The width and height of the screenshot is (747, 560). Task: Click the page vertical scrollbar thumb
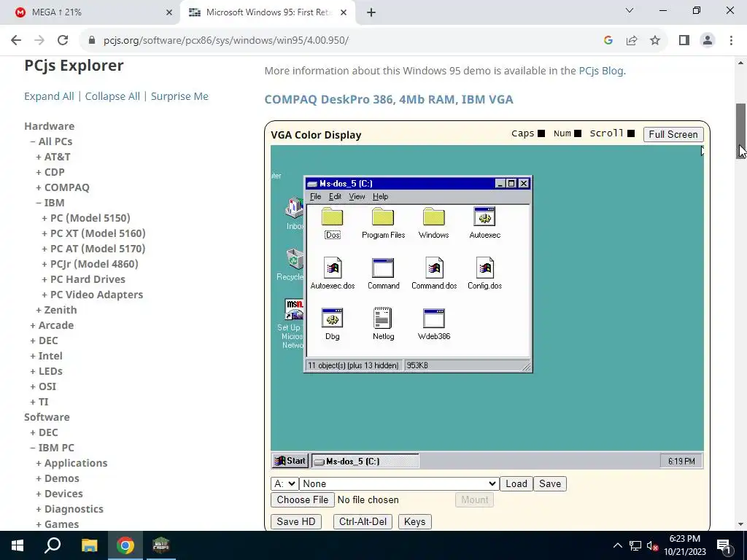click(x=741, y=131)
